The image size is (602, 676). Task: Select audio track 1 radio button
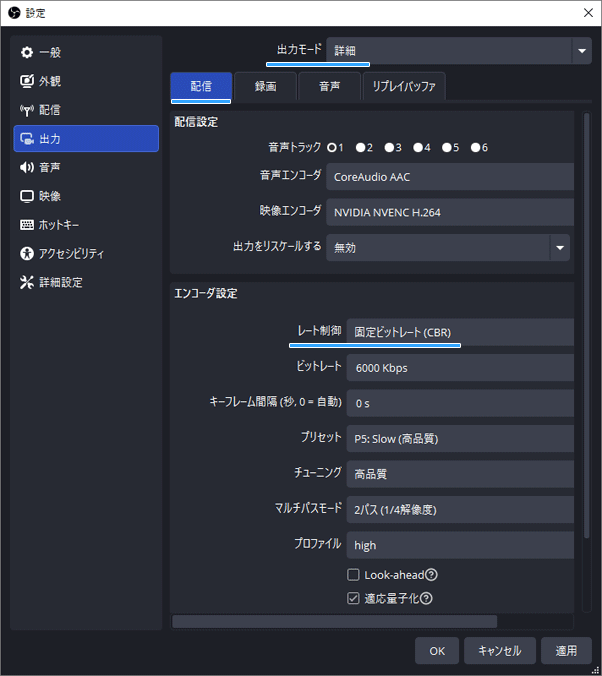(x=332, y=148)
